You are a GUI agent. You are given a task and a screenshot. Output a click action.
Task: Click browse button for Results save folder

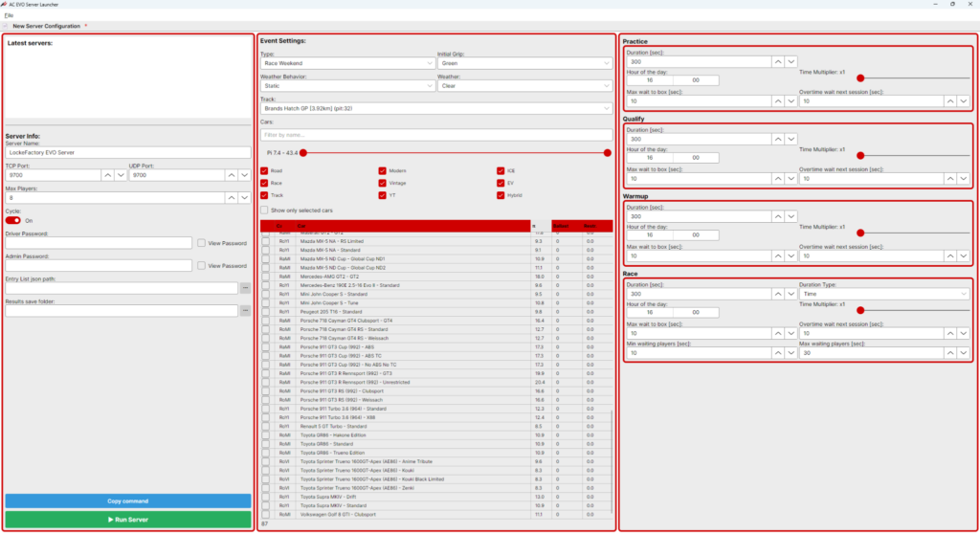[245, 311]
